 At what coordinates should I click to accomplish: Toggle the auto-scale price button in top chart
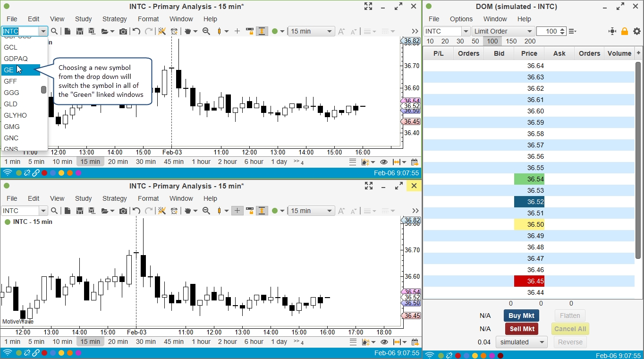262,31
